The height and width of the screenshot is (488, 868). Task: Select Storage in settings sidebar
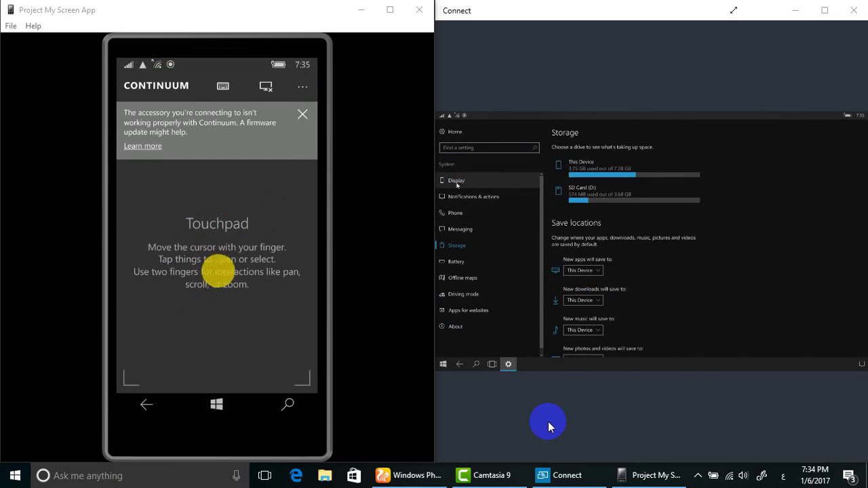click(x=488, y=245)
